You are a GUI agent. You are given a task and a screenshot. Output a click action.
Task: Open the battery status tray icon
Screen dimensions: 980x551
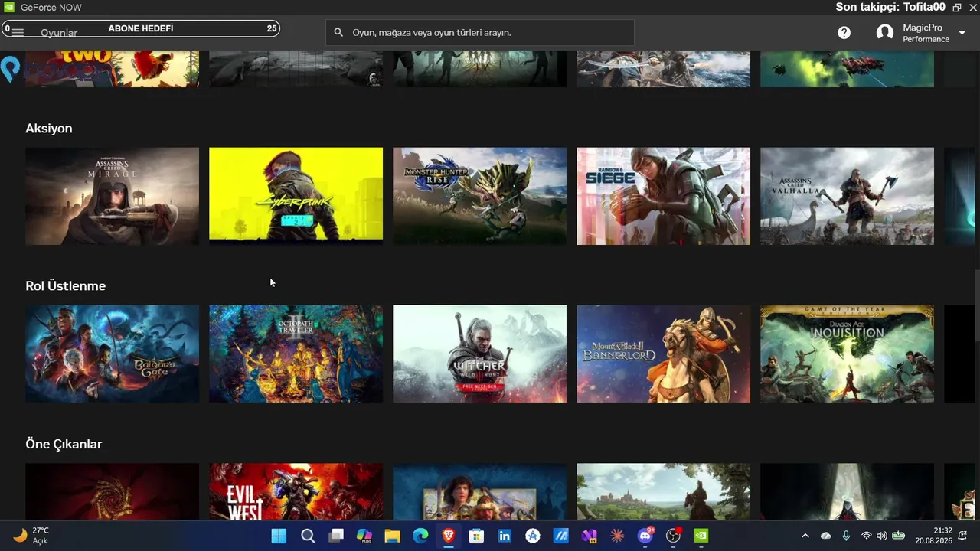click(899, 536)
